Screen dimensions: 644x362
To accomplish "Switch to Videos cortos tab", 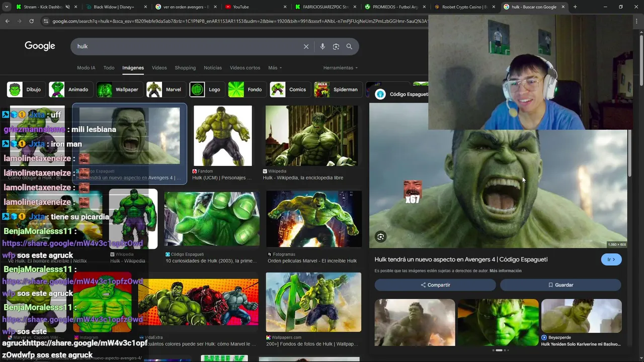I will click(245, 68).
